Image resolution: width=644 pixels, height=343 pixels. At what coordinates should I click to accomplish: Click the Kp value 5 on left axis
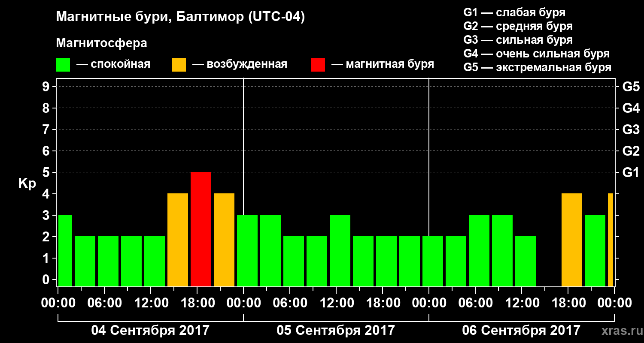click(x=46, y=172)
